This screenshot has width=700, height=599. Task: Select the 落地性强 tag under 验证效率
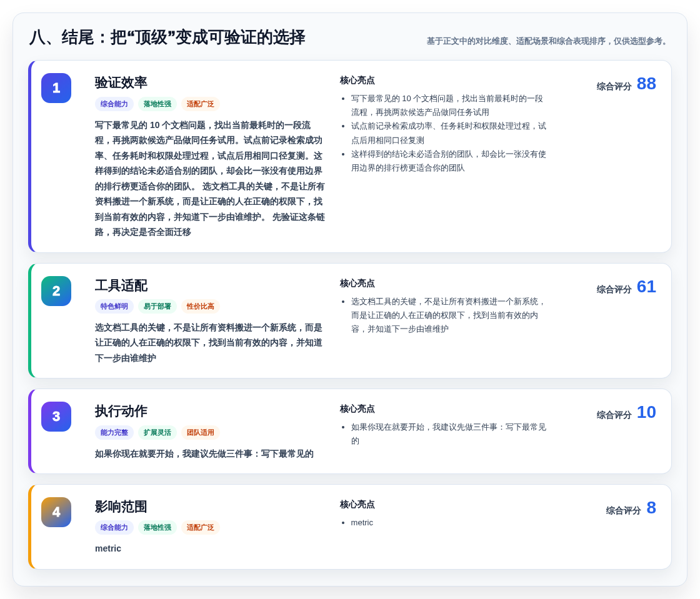[157, 104]
